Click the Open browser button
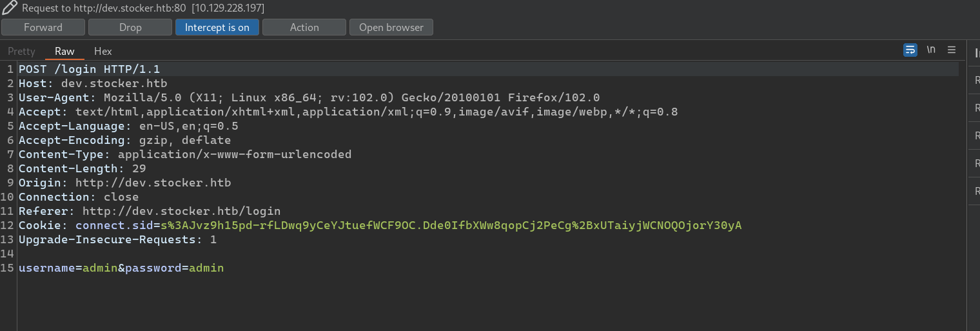980x331 pixels. [x=391, y=27]
